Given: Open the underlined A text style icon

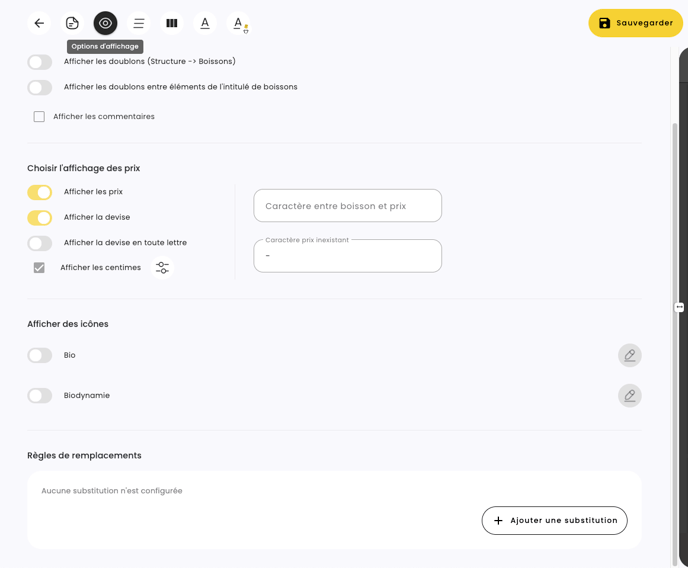Looking at the screenshot, I should 205,23.
